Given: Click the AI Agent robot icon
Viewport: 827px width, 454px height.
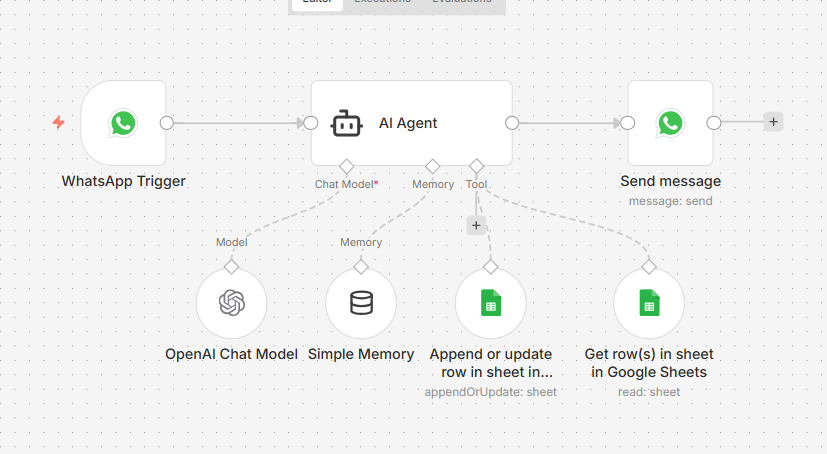Looking at the screenshot, I should tap(345, 124).
